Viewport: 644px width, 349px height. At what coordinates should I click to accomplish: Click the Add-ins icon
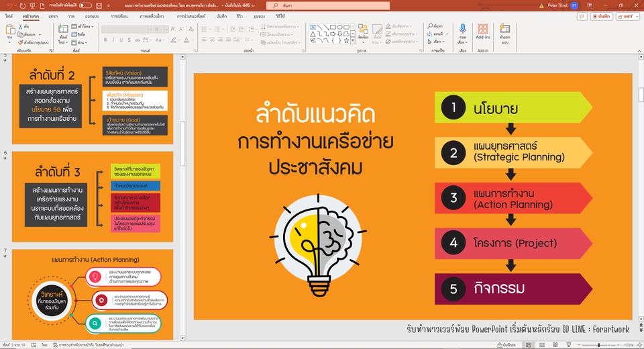pos(482,29)
